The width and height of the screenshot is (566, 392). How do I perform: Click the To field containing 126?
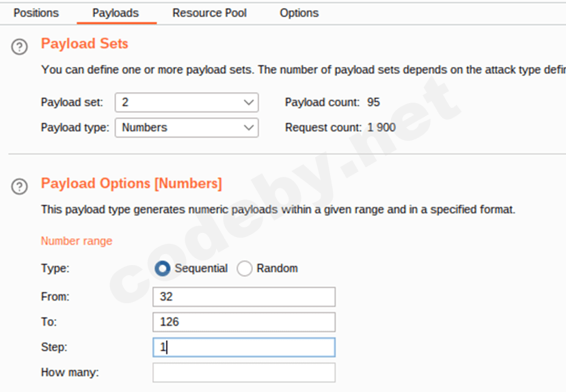[244, 322]
